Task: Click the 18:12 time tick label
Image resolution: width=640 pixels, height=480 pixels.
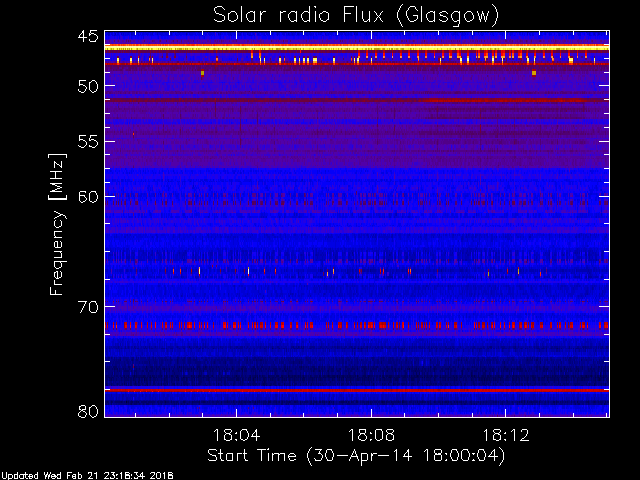Action: coord(506,435)
